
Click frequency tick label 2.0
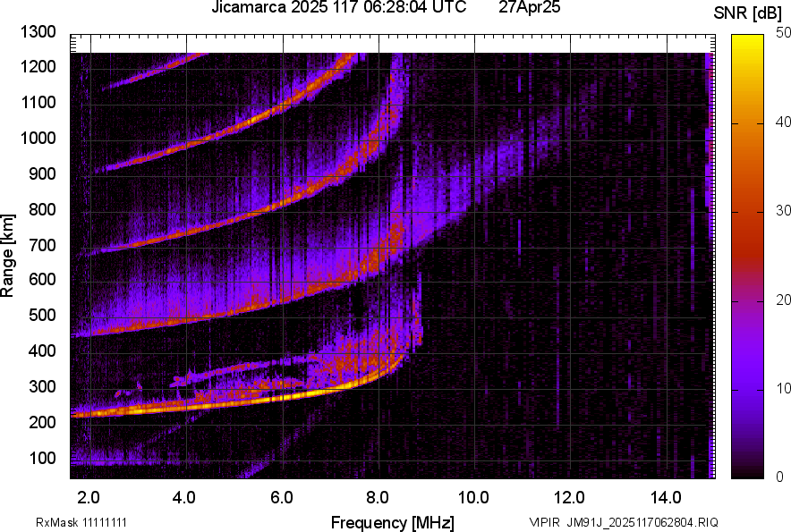tap(89, 498)
